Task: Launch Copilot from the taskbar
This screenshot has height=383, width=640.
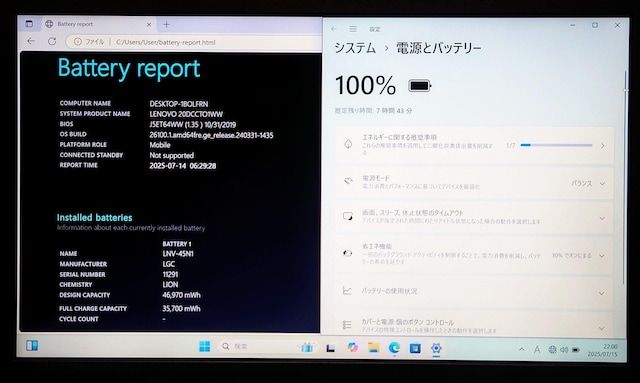Action: pos(353,347)
